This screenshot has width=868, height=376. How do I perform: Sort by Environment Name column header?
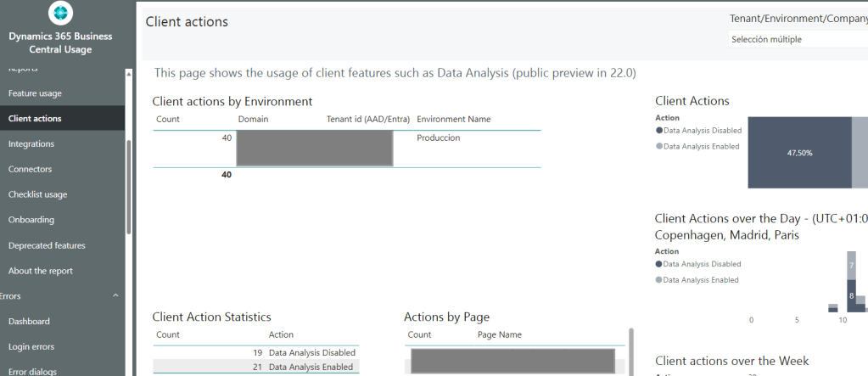pyautogui.click(x=454, y=120)
